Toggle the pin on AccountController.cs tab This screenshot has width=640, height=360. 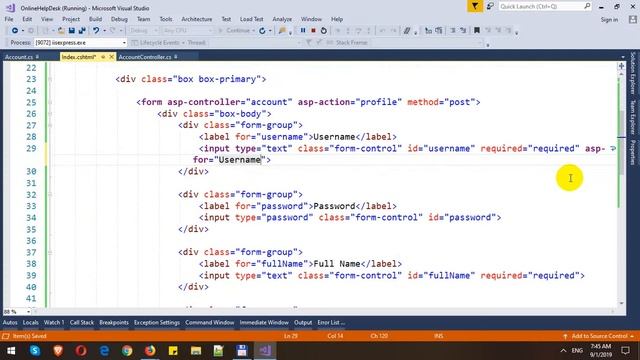coord(176,57)
